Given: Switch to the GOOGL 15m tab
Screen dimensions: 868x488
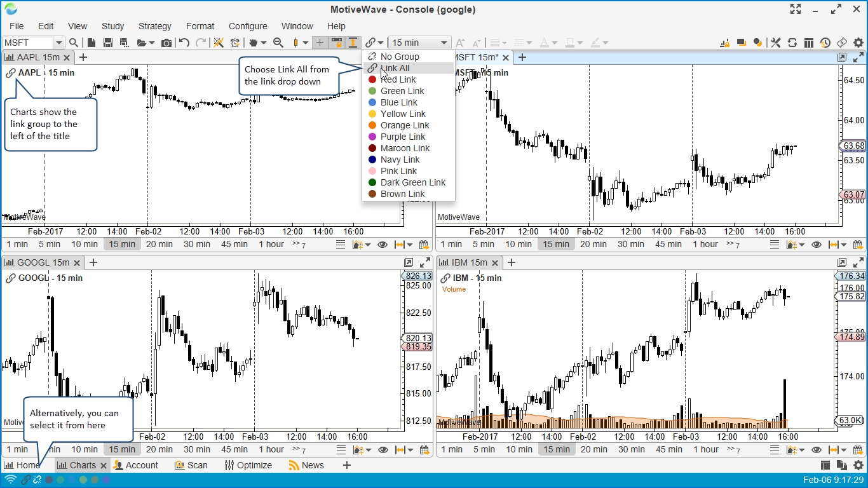Looking at the screenshot, I should pos(43,262).
